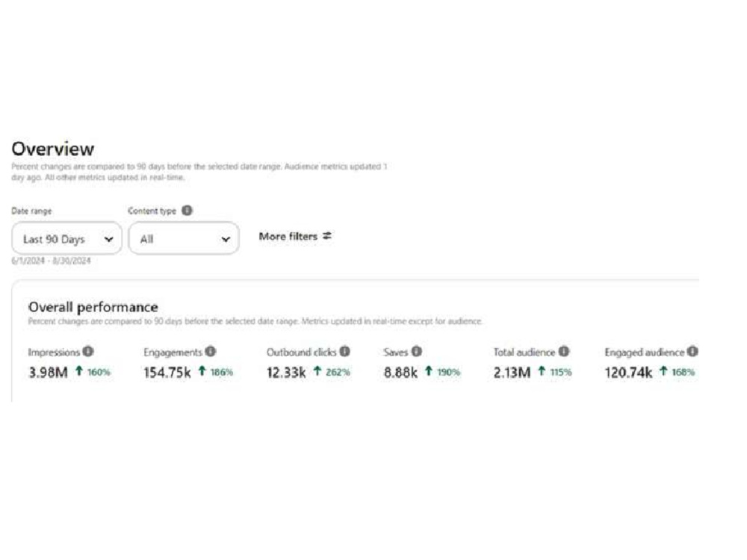Click the Total audience info icon

tap(563, 352)
